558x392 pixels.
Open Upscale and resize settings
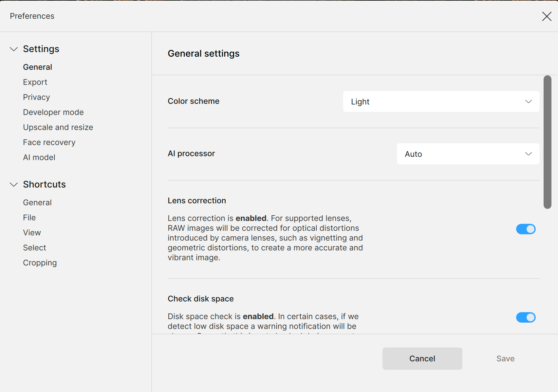[x=58, y=127]
